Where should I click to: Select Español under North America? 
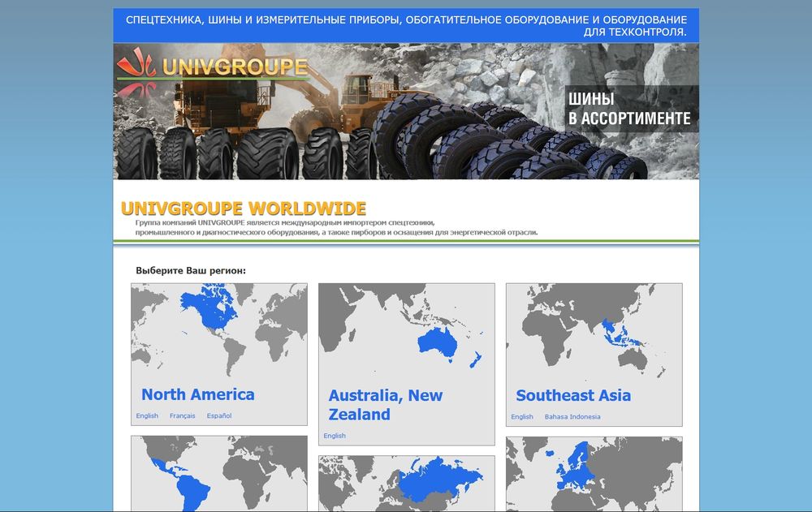(219, 415)
